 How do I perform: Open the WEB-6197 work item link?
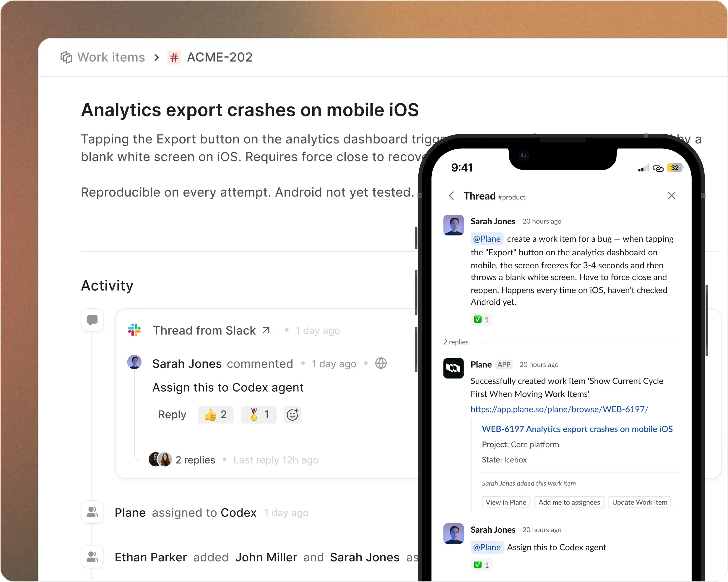(577, 429)
